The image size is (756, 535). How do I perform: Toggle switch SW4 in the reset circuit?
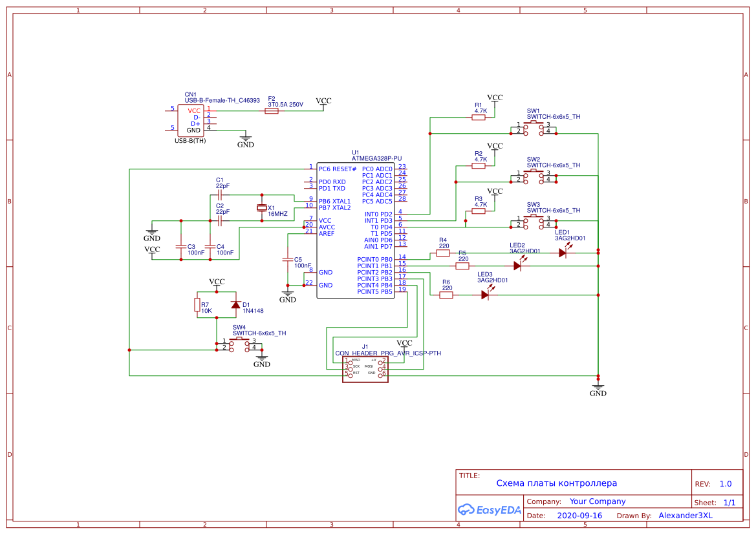click(239, 343)
